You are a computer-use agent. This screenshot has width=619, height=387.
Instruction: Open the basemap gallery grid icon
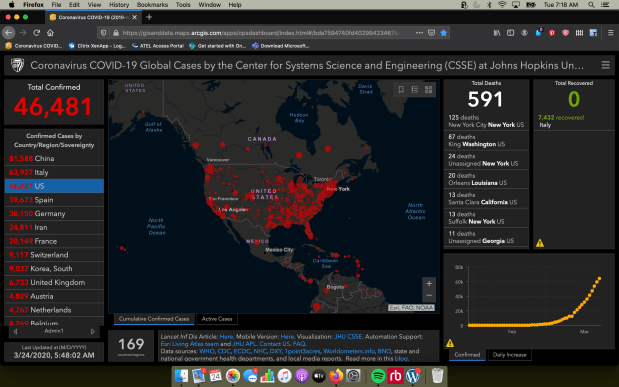click(x=428, y=90)
